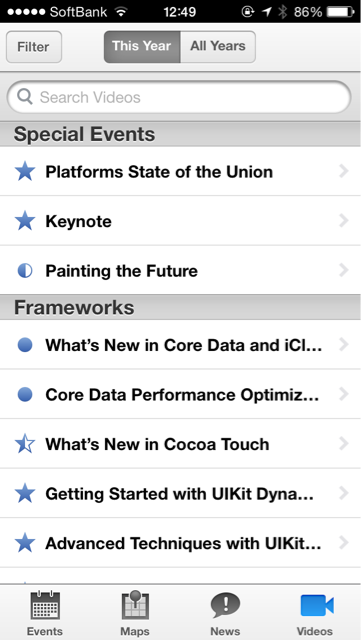Open the News speech-bubble icon
This screenshot has width=361, height=640.
225,606
